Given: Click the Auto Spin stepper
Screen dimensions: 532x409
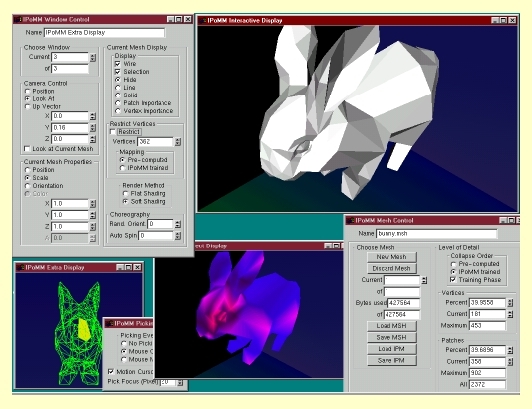Looking at the screenshot, I should (x=178, y=236).
